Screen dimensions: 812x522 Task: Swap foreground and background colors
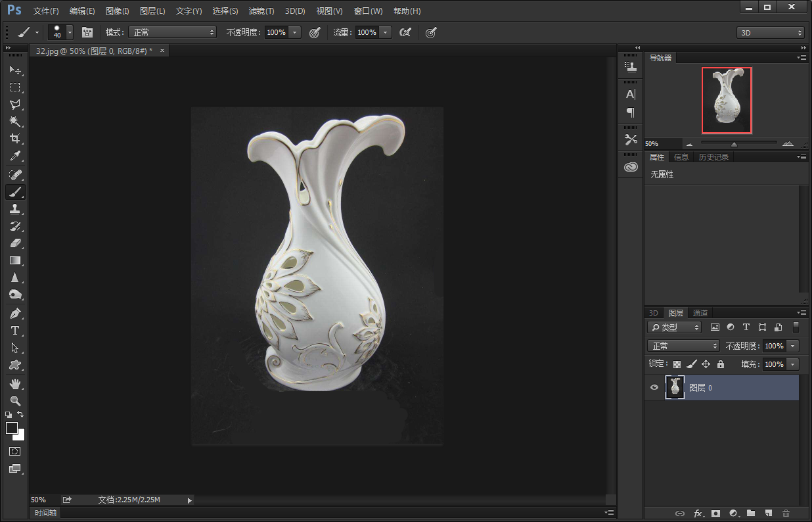(21, 415)
